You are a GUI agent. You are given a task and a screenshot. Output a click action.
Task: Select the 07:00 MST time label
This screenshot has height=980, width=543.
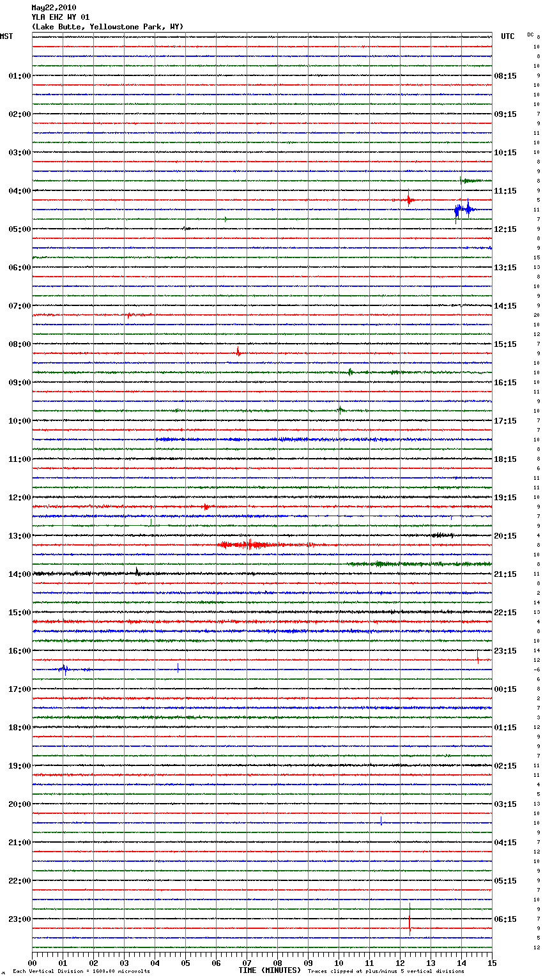20,306
